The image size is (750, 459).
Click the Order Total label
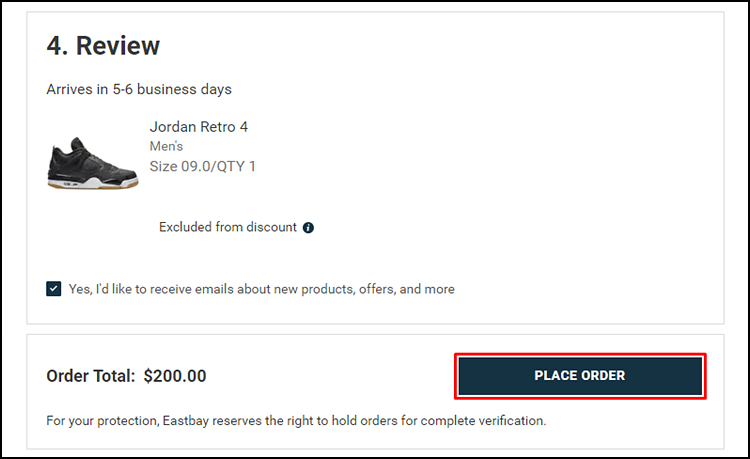(x=91, y=376)
